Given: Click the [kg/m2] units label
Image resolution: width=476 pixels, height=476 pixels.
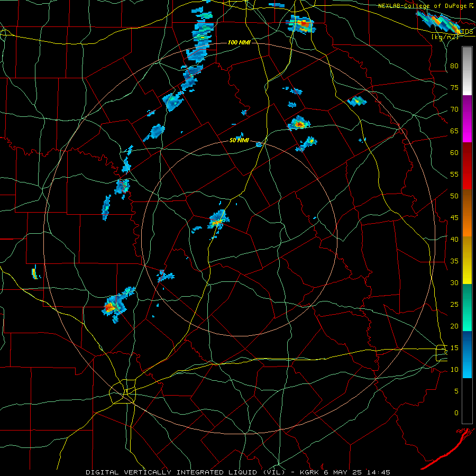Looking at the screenshot, I should tap(445, 36).
